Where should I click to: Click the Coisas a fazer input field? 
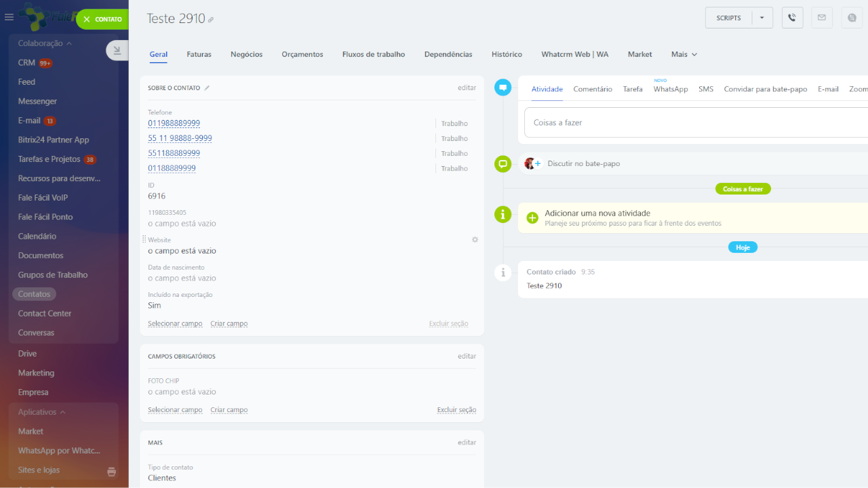(692, 123)
